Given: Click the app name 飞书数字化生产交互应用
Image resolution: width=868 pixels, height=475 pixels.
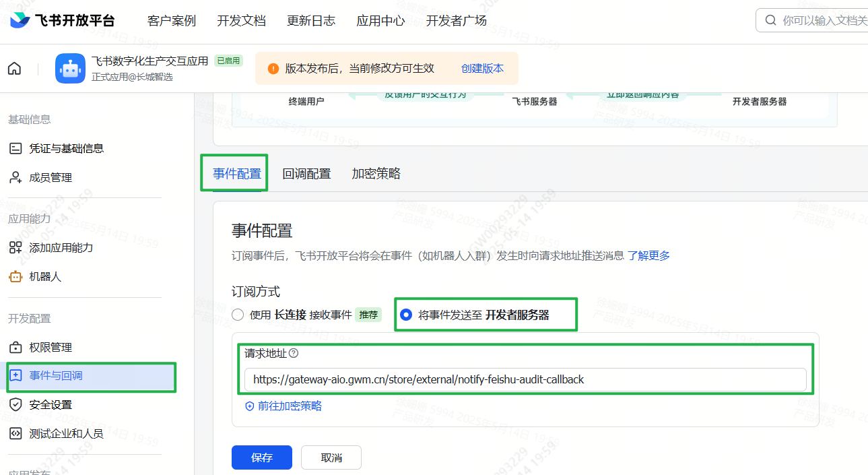Looking at the screenshot, I should (x=150, y=61).
